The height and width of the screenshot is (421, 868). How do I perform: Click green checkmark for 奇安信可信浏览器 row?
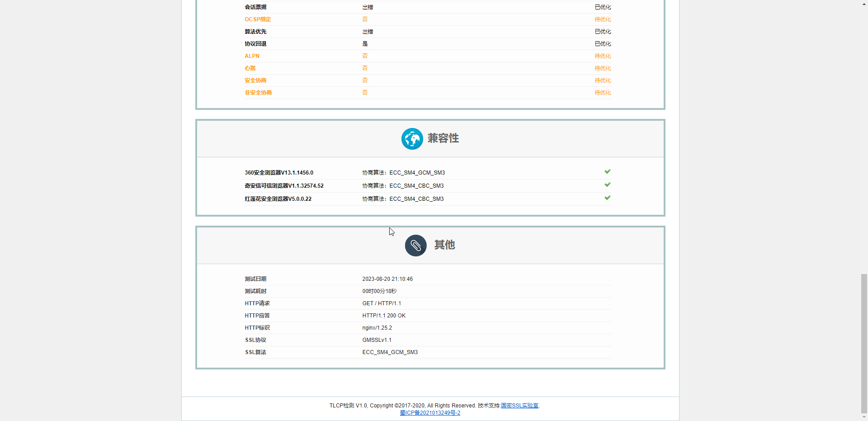[607, 185]
